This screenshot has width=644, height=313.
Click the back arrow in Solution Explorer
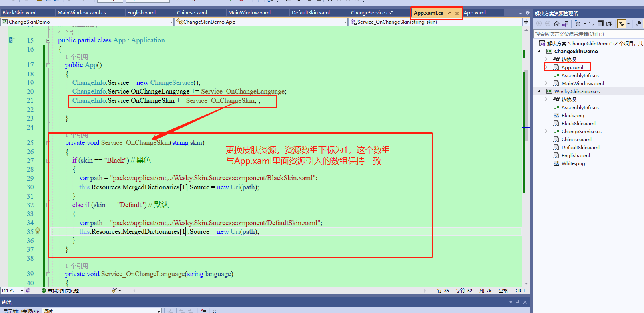(x=539, y=24)
